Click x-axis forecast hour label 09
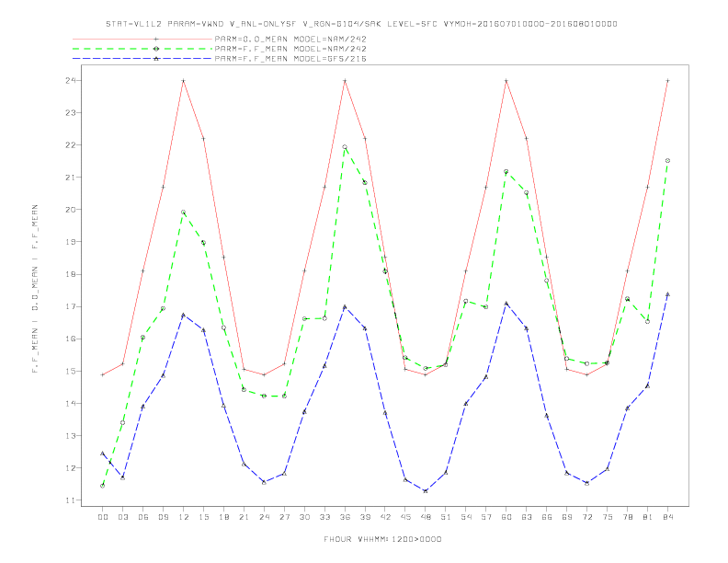 coord(163,517)
